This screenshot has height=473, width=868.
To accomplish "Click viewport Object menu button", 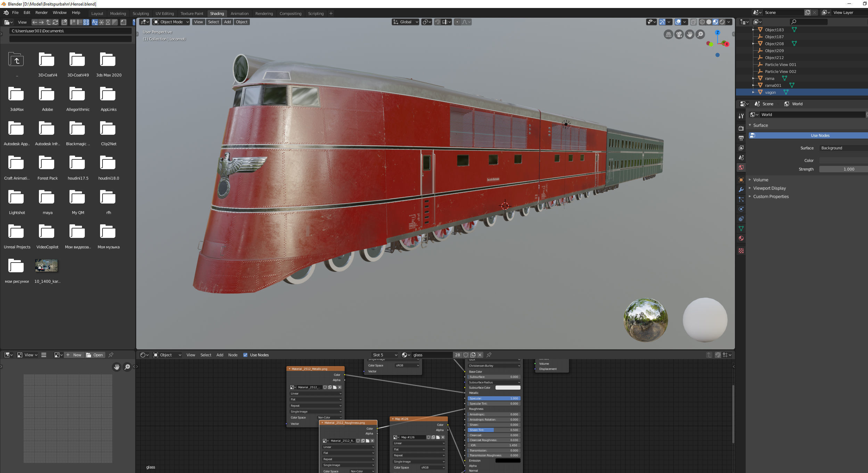I will pos(241,22).
